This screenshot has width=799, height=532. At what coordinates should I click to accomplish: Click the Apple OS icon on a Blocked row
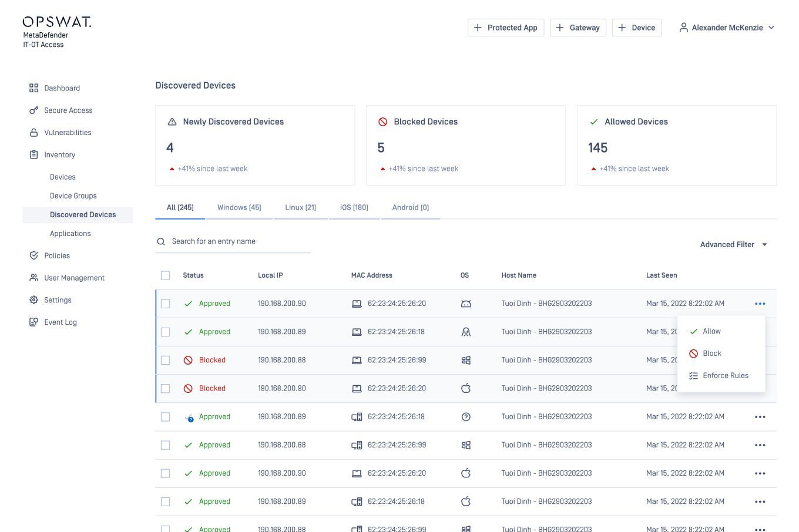[x=466, y=388]
